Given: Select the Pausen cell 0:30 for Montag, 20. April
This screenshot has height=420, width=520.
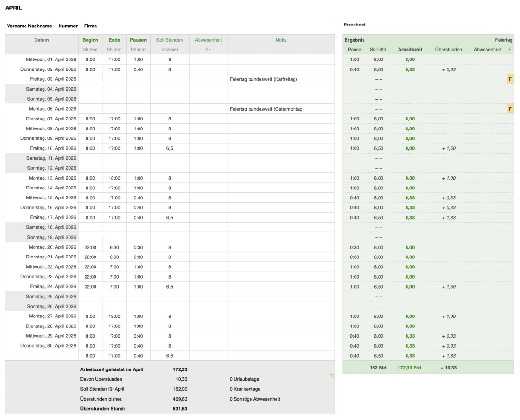Looking at the screenshot, I should coord(137,247).
